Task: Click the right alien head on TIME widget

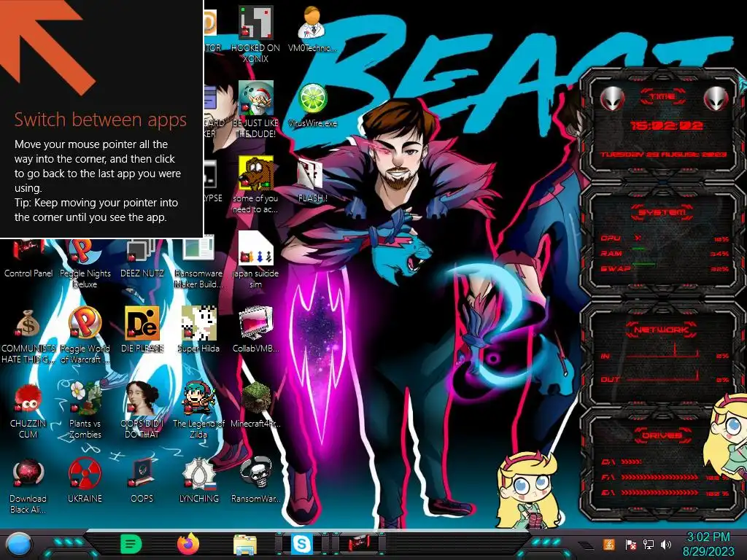Action: tap(716, 98)
